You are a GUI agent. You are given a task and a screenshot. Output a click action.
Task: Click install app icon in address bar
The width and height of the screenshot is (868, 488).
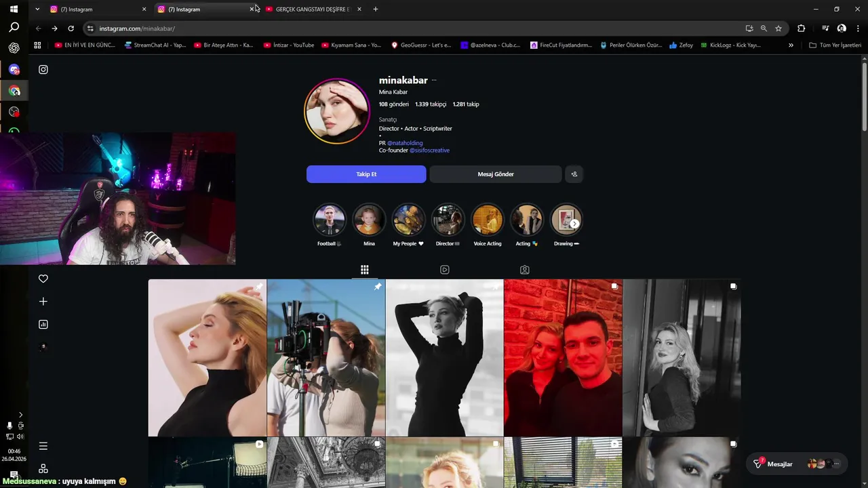[x=749, y=28]
